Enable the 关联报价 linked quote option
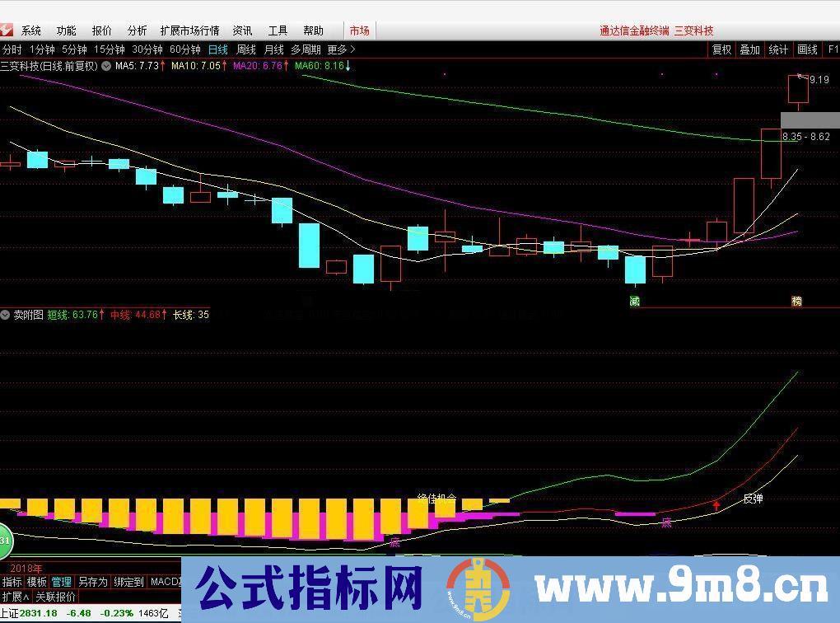This screenshot has width=840, height=623. click(56, 596)
